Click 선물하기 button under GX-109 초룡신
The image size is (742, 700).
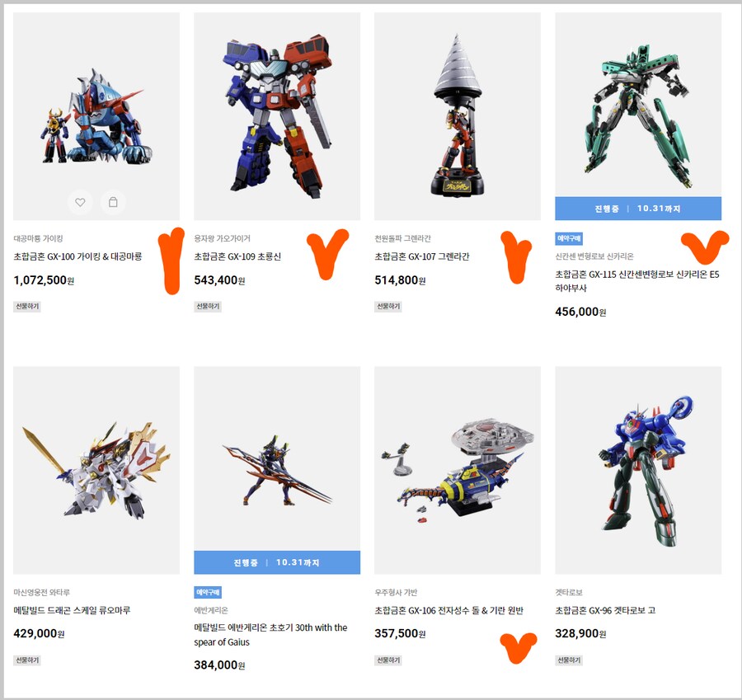click(x=208, y=306)
